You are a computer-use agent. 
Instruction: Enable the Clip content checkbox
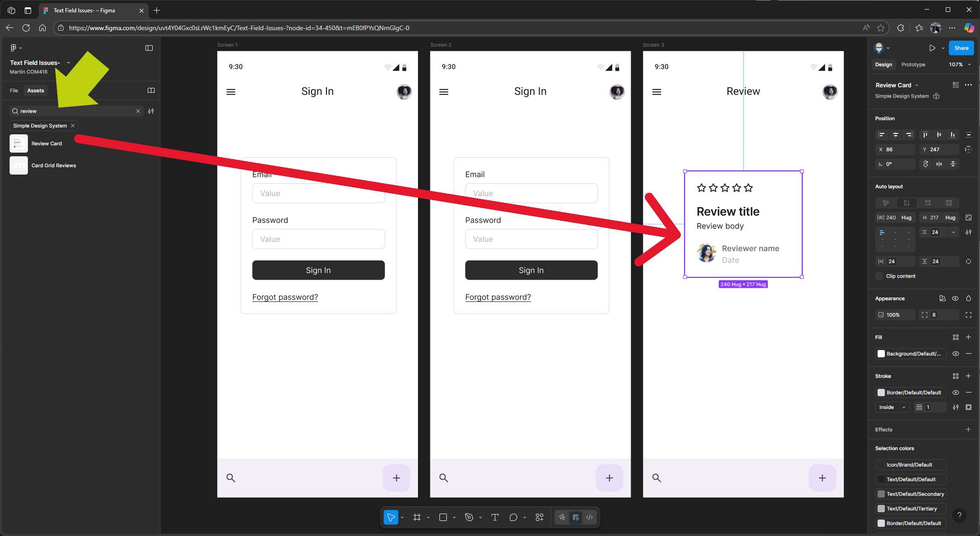pyautogui.click(x=879, y=276)
